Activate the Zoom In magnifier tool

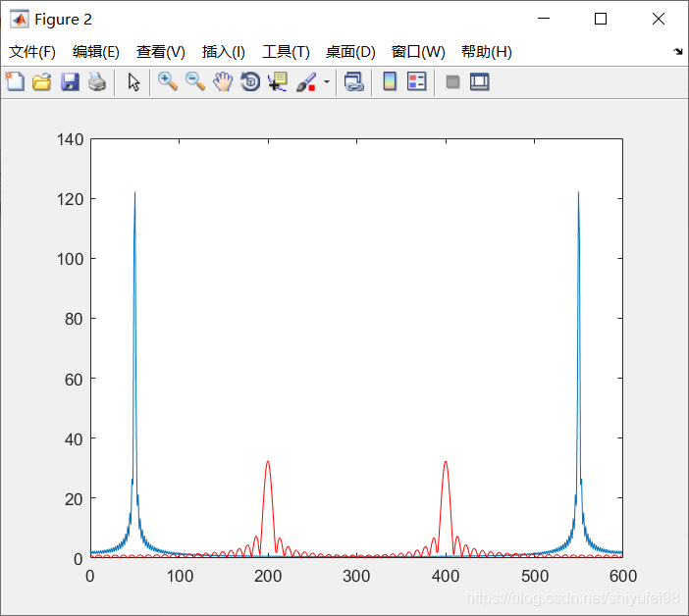pyautogui.click(x=168, y=82)
